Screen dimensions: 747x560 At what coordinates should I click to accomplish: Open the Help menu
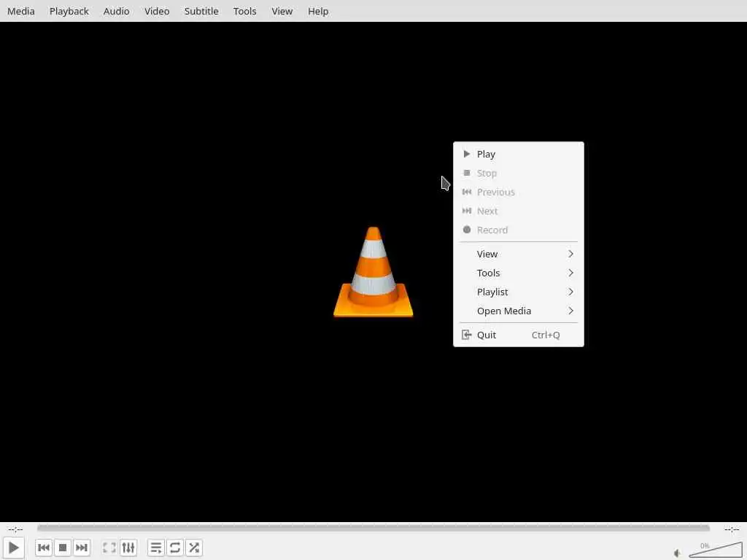tap(318, 11)
